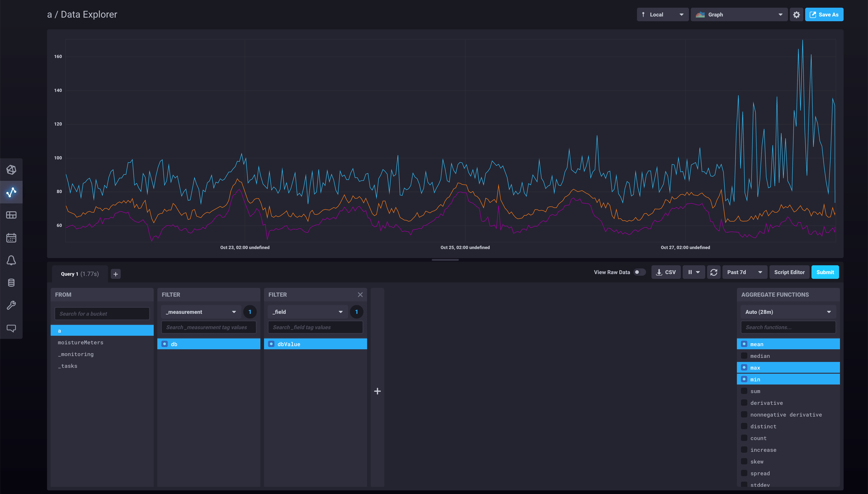868x494 pixels.
Task: Open the Load Data database icon
Action: (x=11, y=283)
